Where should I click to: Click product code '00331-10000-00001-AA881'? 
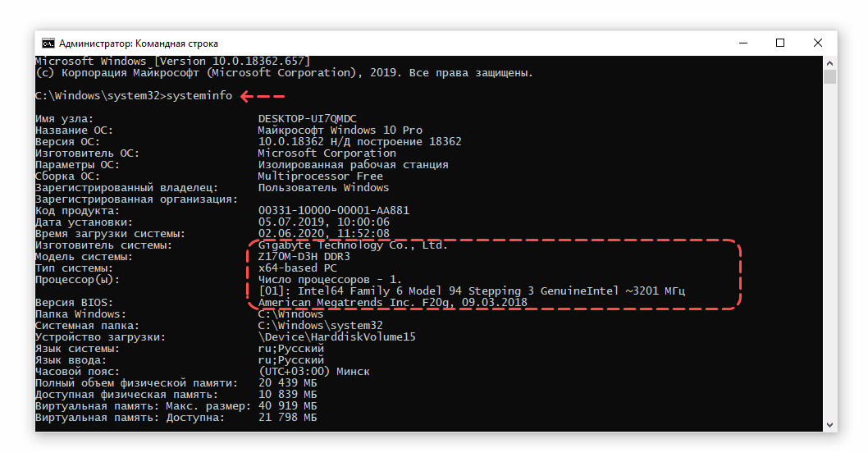[334, 210]
